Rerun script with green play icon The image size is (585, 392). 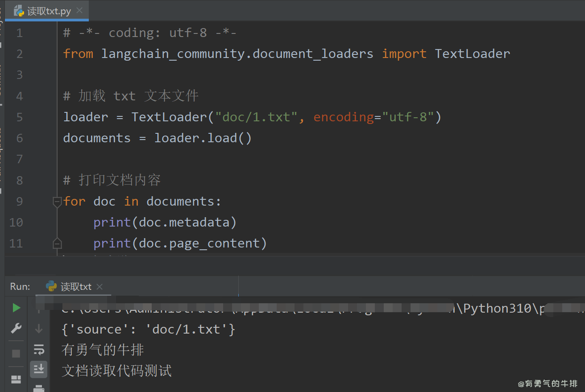click(x=16, y=308)
